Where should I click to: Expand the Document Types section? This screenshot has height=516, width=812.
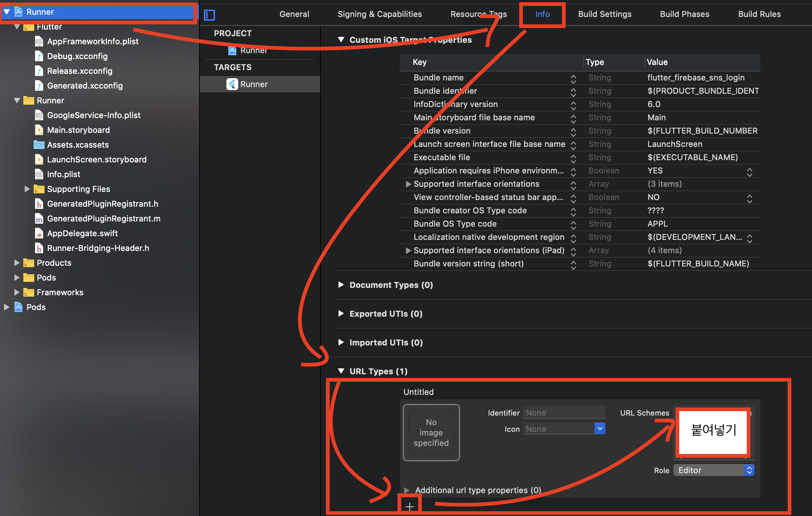[341, 285]
